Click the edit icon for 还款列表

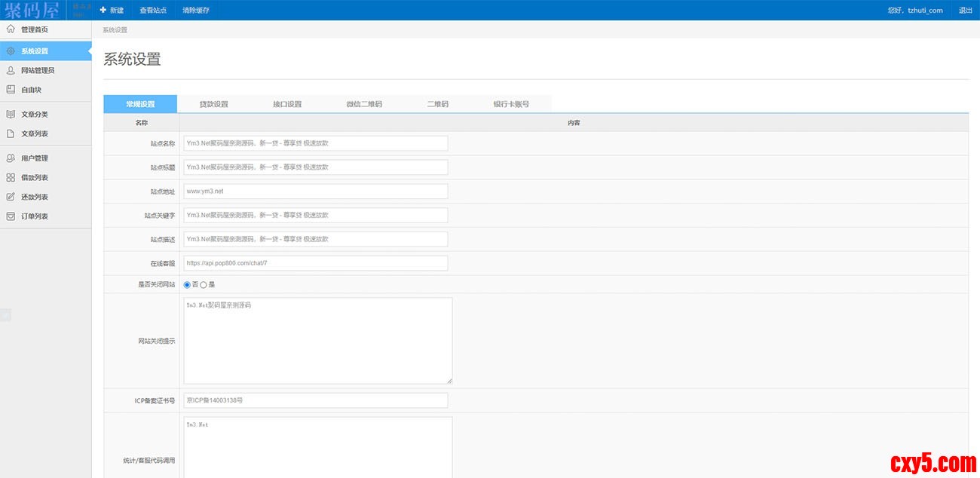(11, 197)
